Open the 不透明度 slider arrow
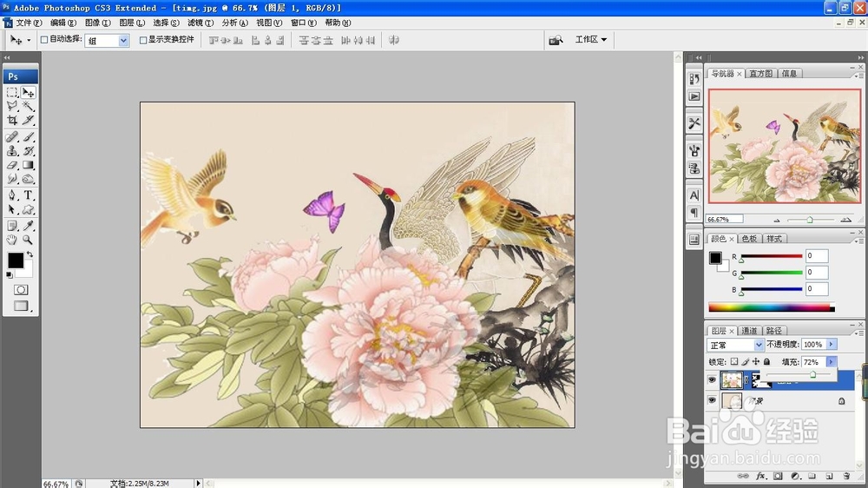This screenshot has height=488, width=868. click(831, 344)
